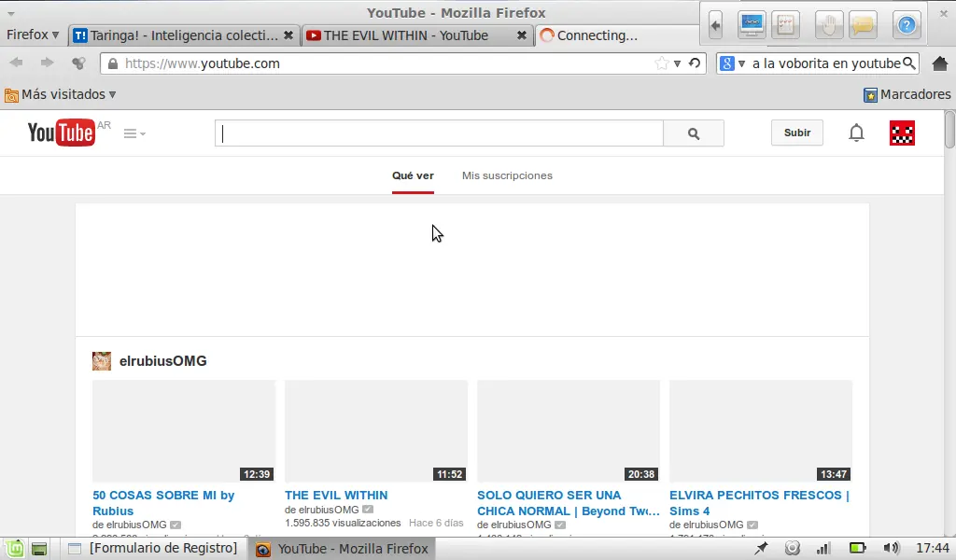Open the Marcadores bookmarks button
956x560 pixels.
(907, 94)
